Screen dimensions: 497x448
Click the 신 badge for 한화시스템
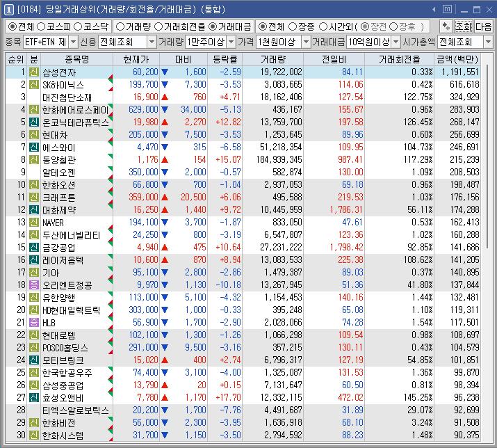coord(34,435)
